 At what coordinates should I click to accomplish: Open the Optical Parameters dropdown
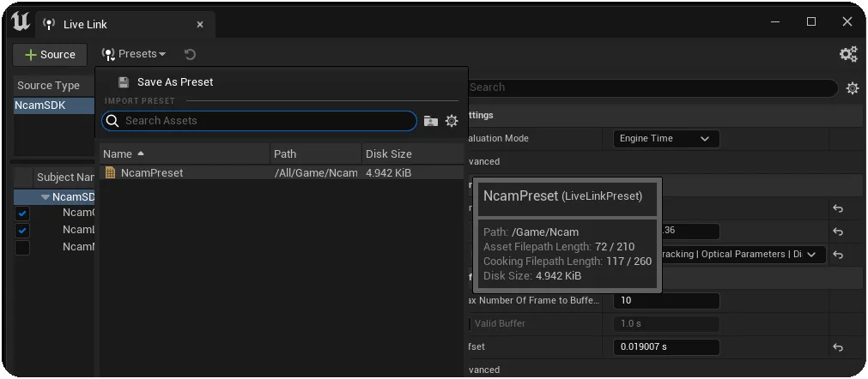pos(743,254)
